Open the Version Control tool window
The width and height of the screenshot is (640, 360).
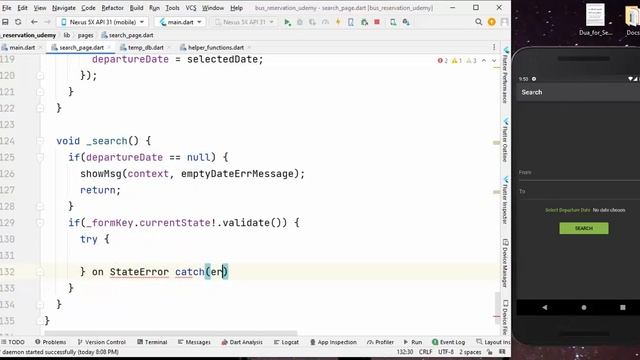(102, 342)
